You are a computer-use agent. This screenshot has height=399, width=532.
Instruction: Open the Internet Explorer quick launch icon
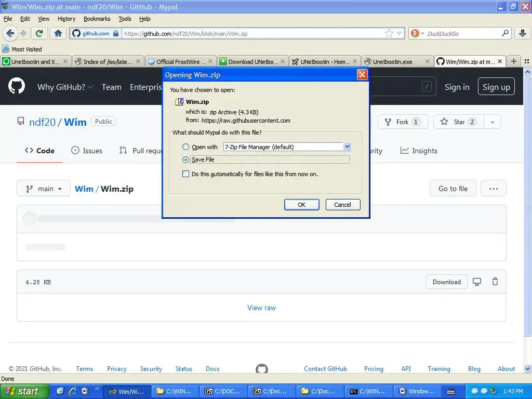coord(73,391)
